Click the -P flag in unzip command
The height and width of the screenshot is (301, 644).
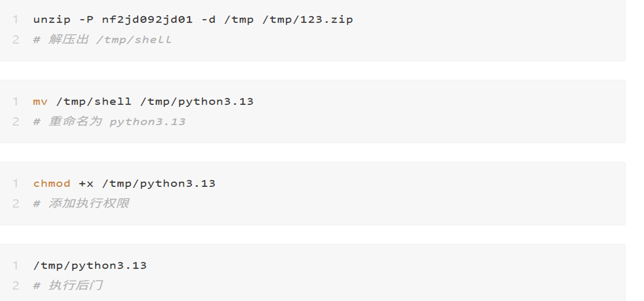[x=86, y=20]
